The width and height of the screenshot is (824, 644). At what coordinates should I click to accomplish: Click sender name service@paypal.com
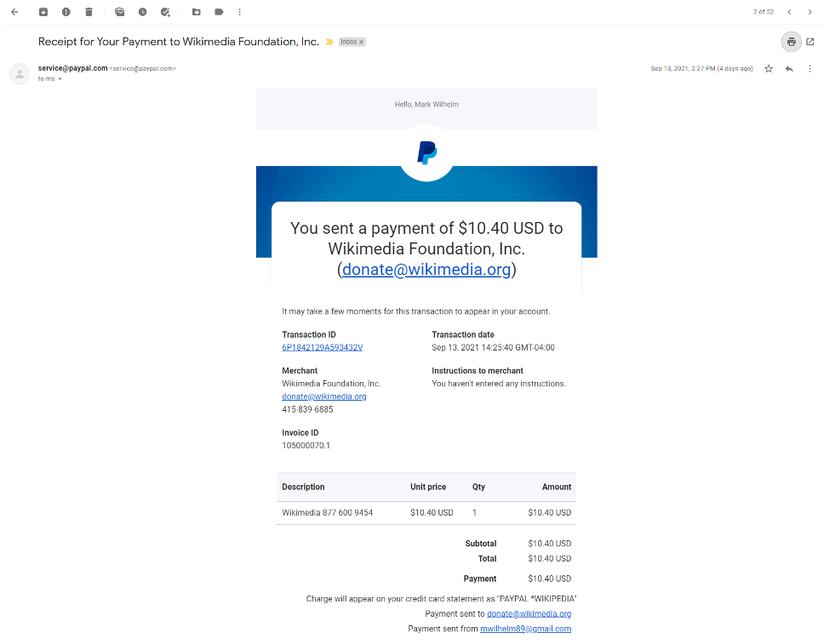point(73,68)
